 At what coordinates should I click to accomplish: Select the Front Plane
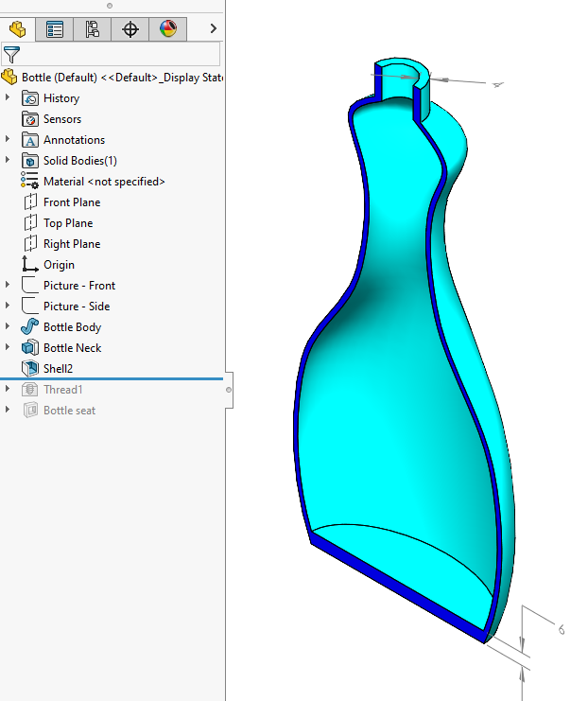(x=71, y=202)
